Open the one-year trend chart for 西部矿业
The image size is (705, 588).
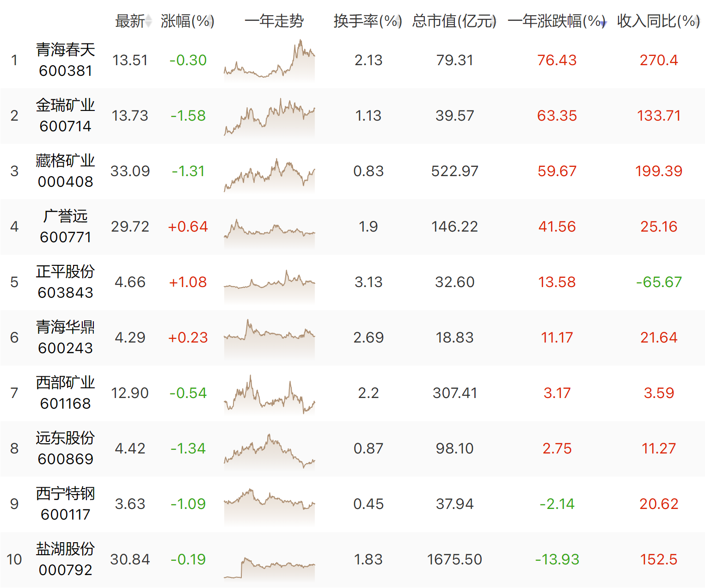[x=270, y=394]
